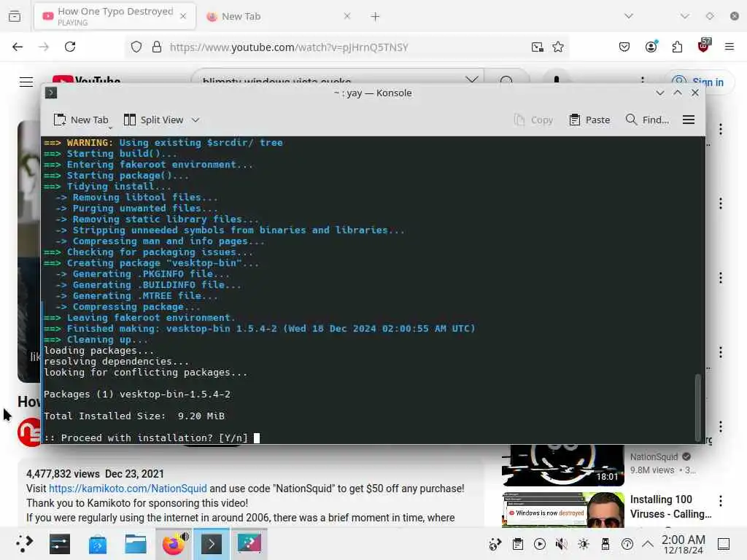Toggle the muted volume tray icon
This screenshot has width=747, height=560.
[x=562, y=544]
